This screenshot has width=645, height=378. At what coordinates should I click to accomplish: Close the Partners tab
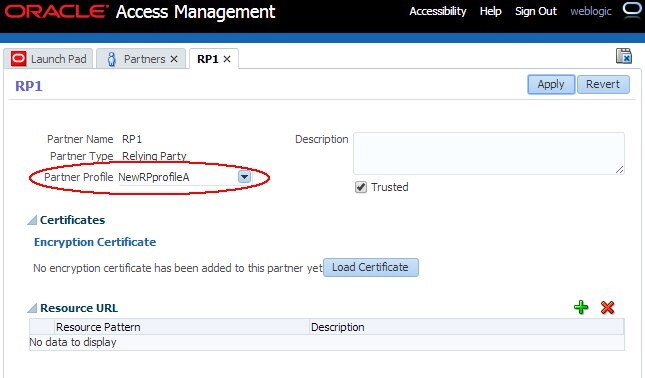(x=174, y=59)
